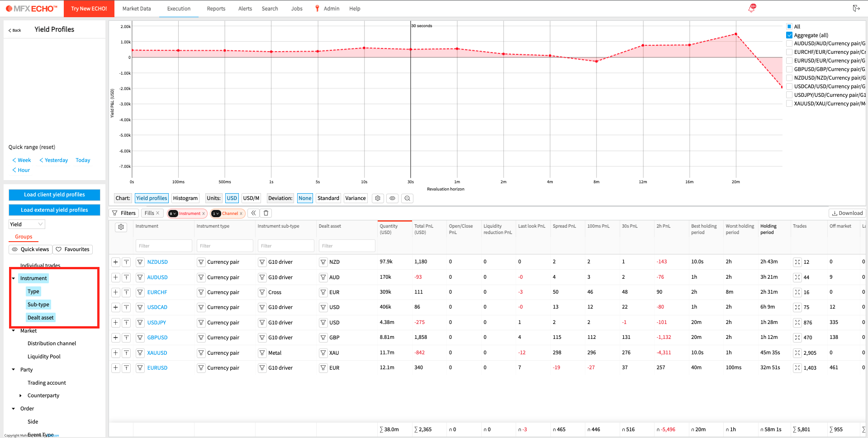The width and height of the screenshot is (868, 438).
Task: Open chart settings gear next to Variance
Action: pos(378,198)
